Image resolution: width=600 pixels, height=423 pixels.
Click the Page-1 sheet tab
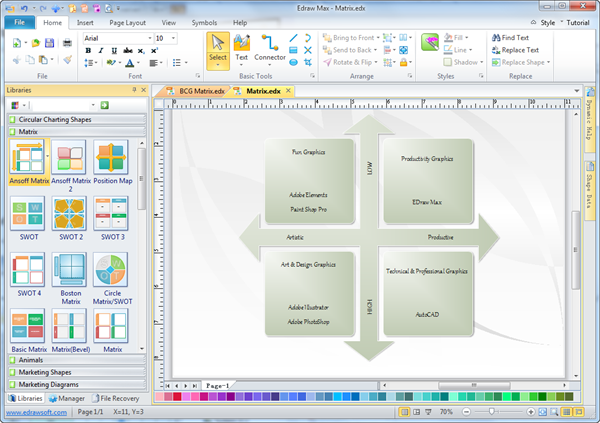coord(218,384)
